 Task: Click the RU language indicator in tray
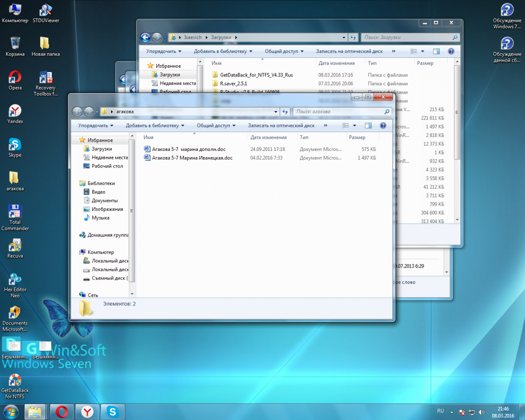click(440, 411)
